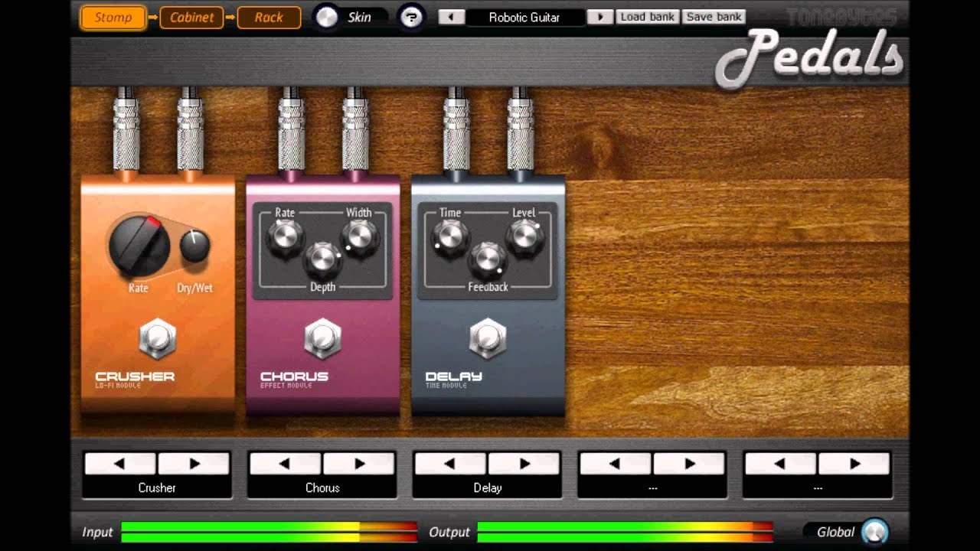The image size is (980, 551).
Task: Adjust the Delay Level knob
Action: click(x=524, y=237)
